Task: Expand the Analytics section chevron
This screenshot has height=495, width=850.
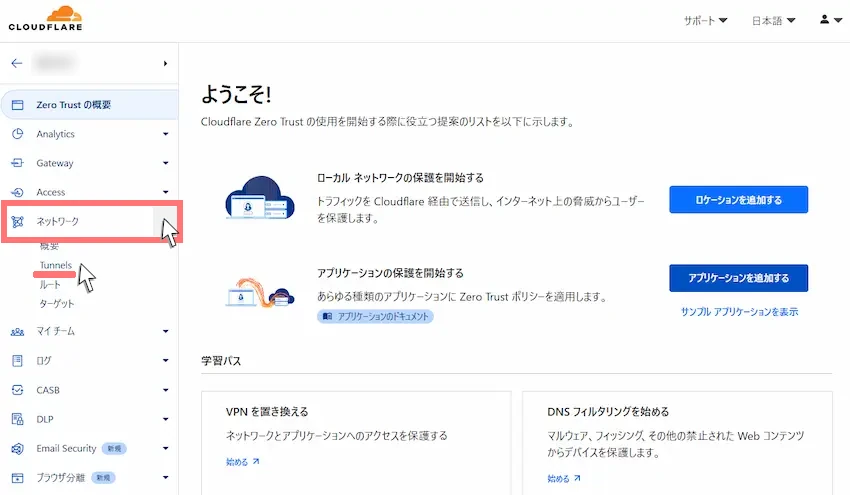Action: coord(165,134)
